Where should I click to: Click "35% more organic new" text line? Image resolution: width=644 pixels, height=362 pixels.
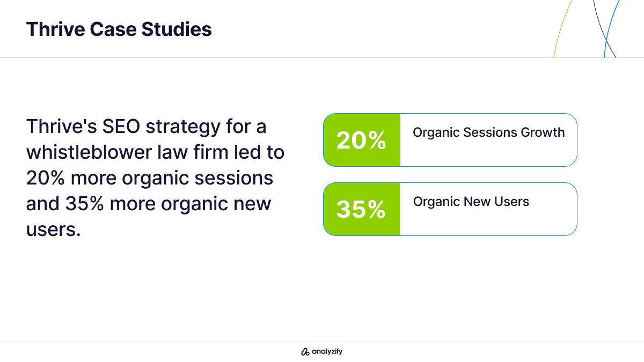coord(149,204)
